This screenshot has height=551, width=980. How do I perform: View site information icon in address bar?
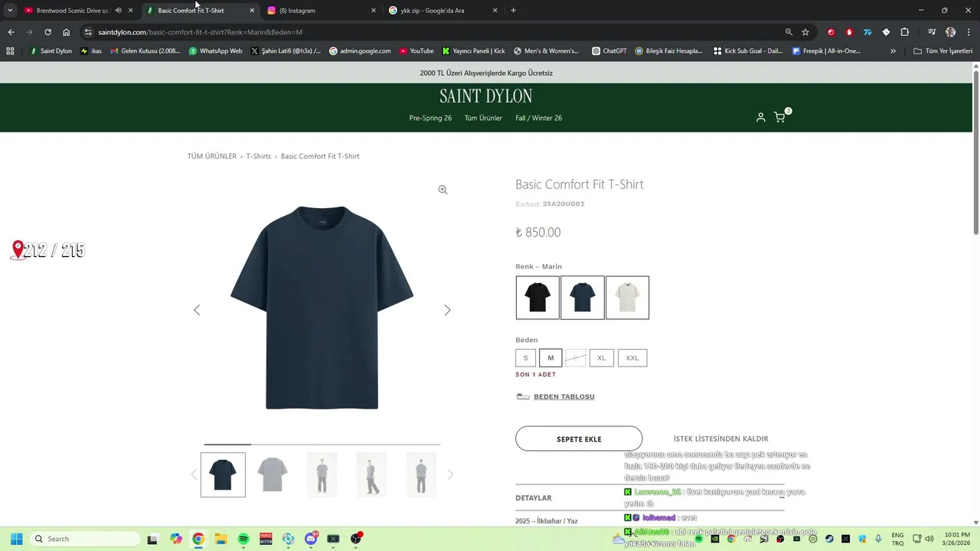pyautogui.click(x=88, y=32)
